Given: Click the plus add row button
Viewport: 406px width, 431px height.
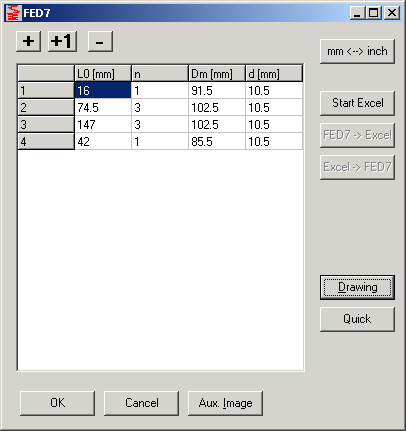Looking at the screenshot, I should point(28,42).
